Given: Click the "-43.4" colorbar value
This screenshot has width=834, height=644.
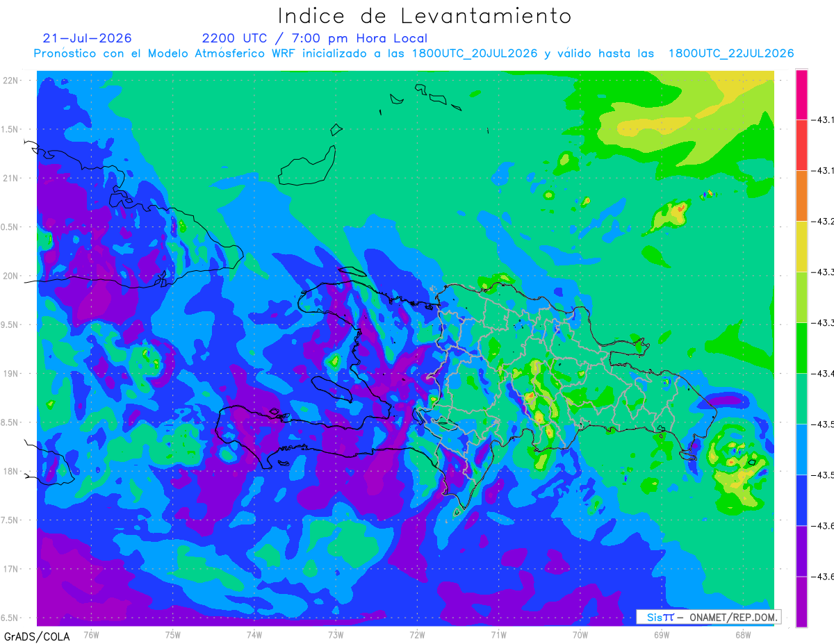Looking at the screenshot, I should (824, 374).
